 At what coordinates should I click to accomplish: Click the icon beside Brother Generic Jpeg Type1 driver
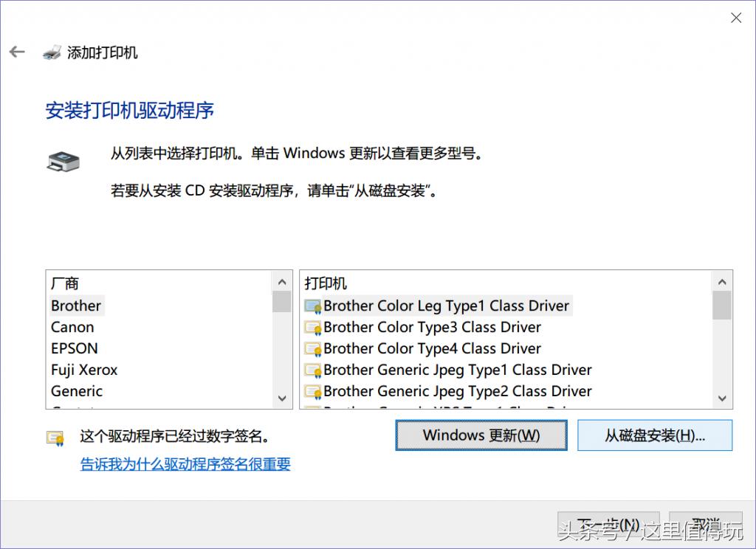[x=312, y=370]
